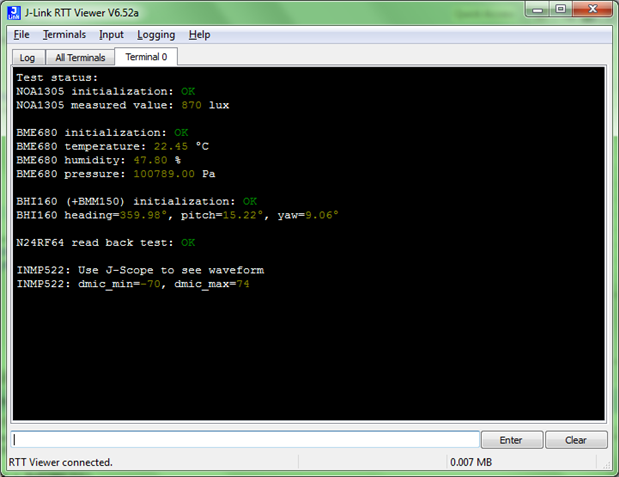Minimize the RTT Viewer window
The image size is (619, 477).
537,9
